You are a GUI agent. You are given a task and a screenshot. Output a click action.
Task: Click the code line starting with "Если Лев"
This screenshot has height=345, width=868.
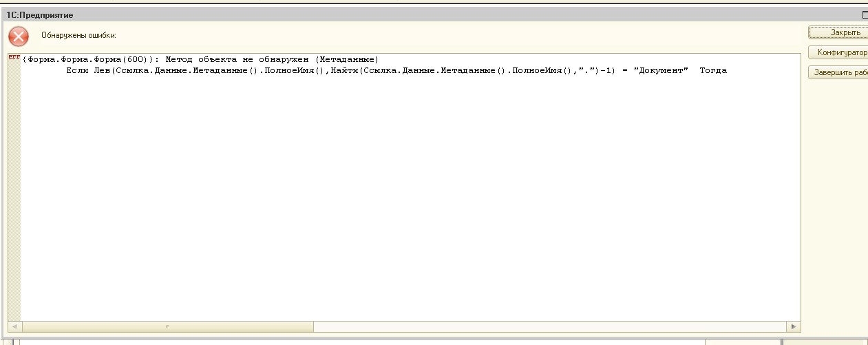click(x=396, y=70)
